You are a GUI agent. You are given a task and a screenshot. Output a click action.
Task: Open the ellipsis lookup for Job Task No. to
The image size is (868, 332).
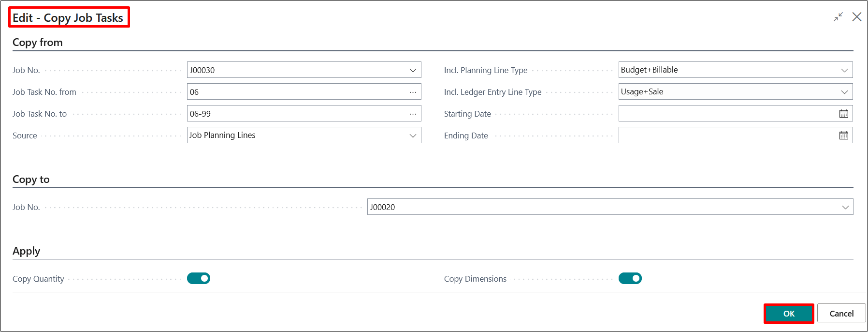tap(413, 114)
